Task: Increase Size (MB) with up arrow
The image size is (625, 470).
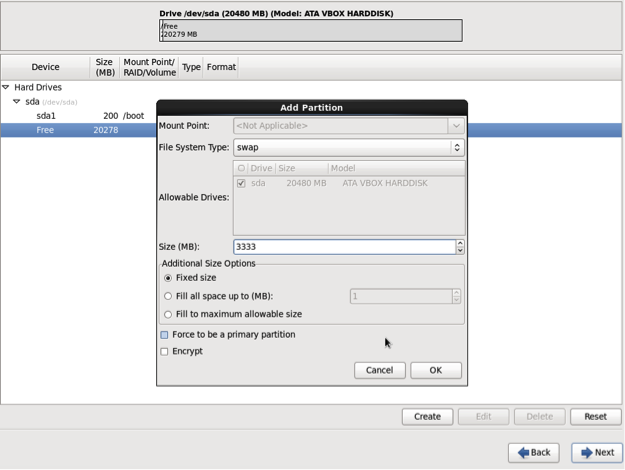Action: point(460,243)
